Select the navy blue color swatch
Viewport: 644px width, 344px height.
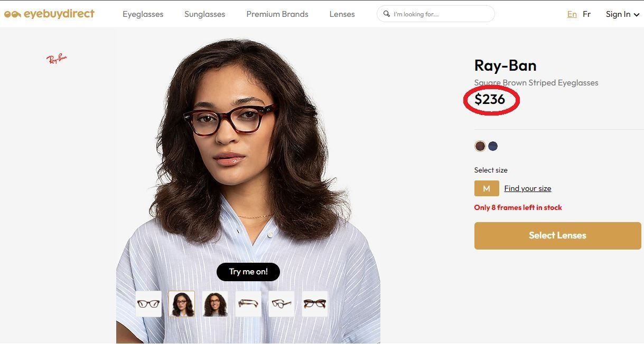(x=493, y=146)
